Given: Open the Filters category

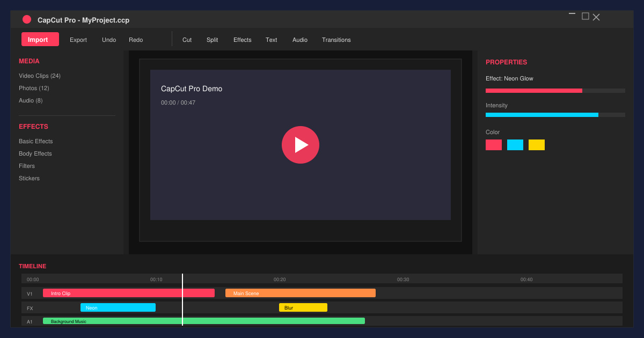Looking at the screenshot, I should click(x=27, y=166).
